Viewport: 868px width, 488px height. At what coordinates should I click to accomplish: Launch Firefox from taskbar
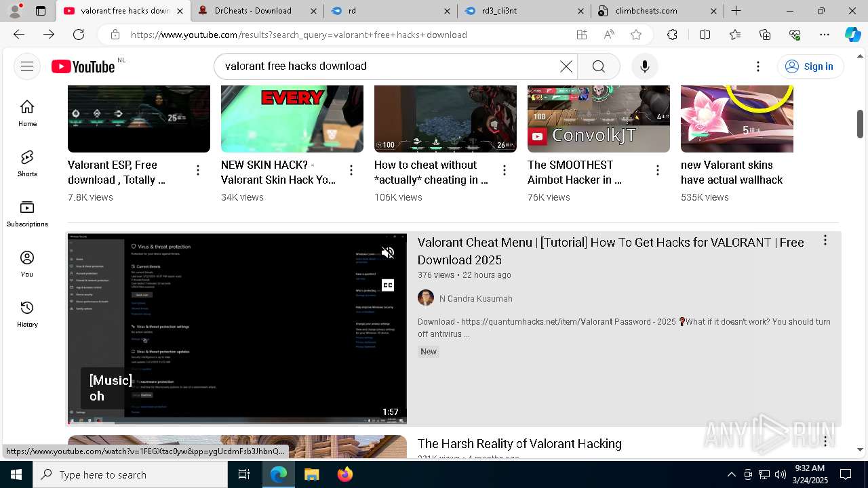345,474
